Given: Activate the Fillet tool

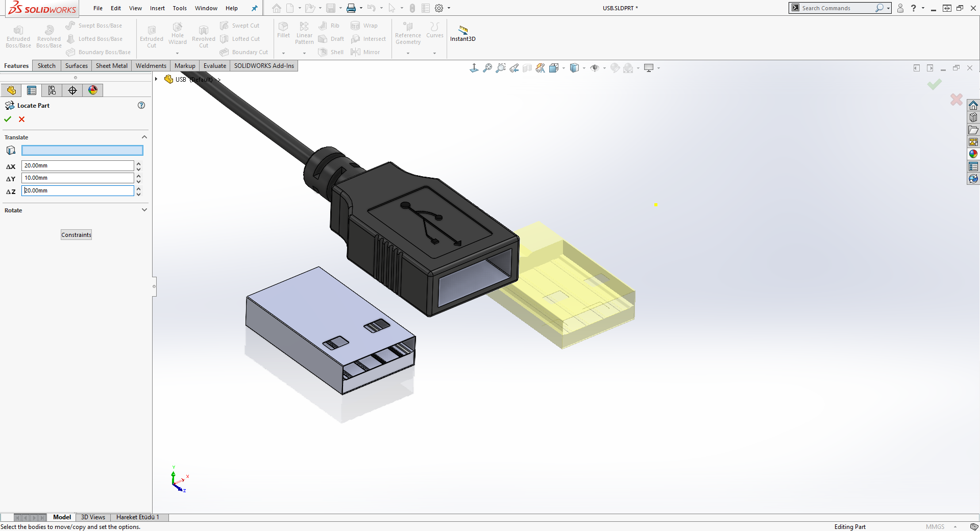Looking at the screenshot, I should point(283,31).
